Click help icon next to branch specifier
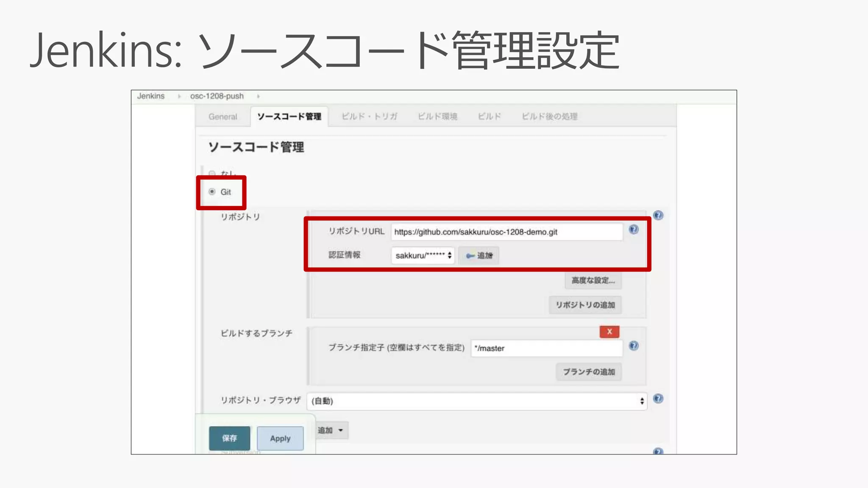The image size is (868, 488). 633,346
